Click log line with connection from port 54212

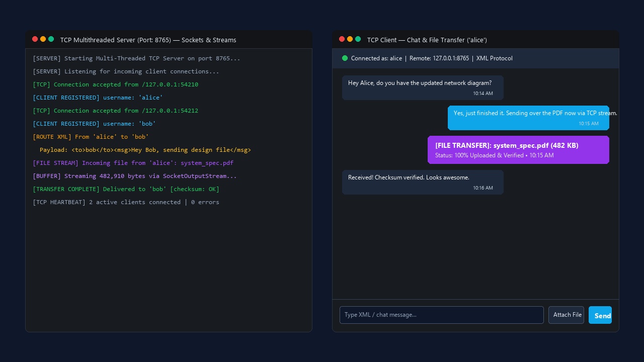115,111
